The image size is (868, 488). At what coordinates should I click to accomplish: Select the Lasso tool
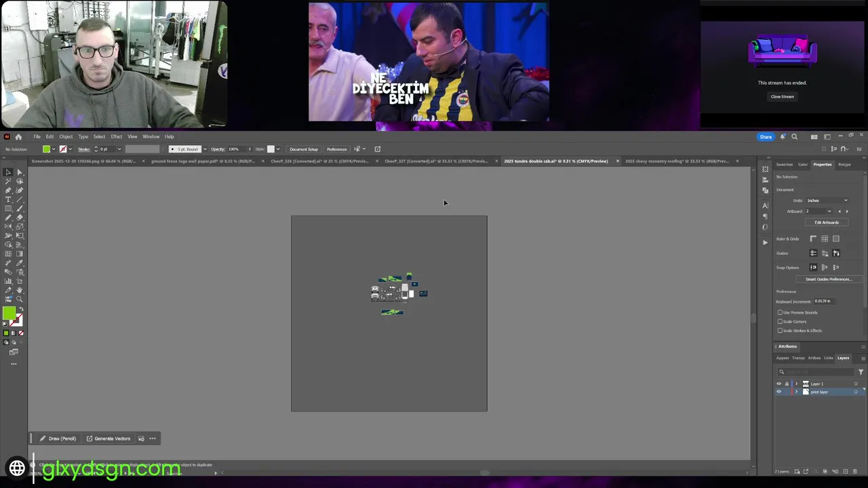click(19, 180)
